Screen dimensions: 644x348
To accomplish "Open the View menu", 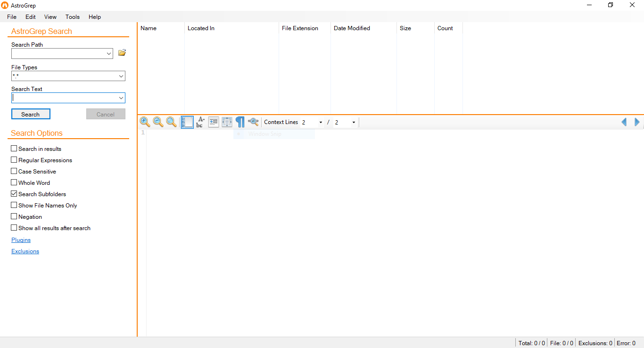I will [50, 17].
